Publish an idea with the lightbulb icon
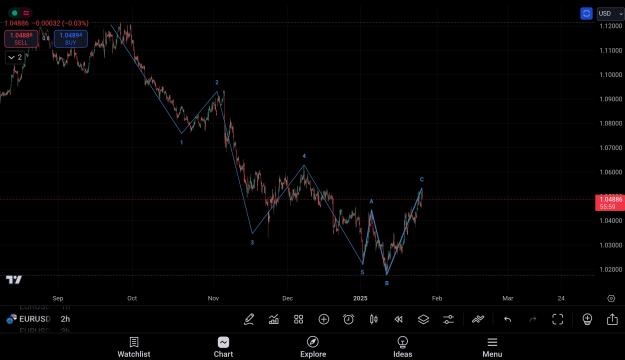Viewport: 625px width, 360px height. [x=587, y=319]
